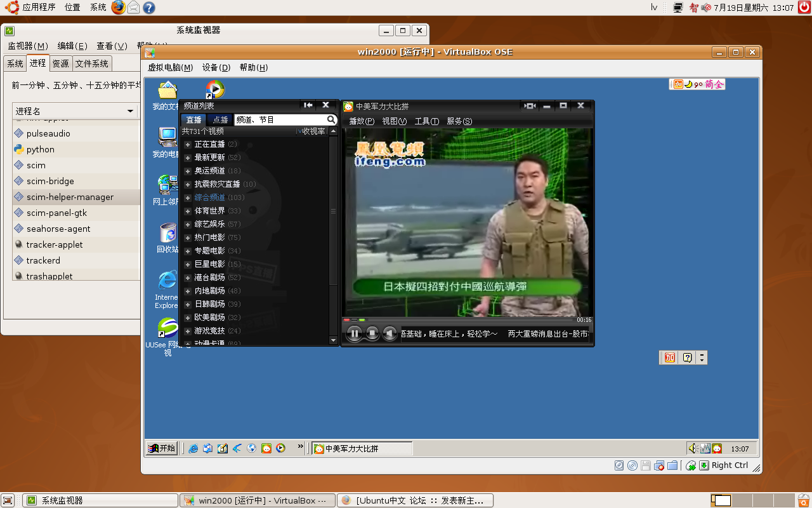
Task: Click Ubuntu power button in top panel
Action: [x=804, y=8]
